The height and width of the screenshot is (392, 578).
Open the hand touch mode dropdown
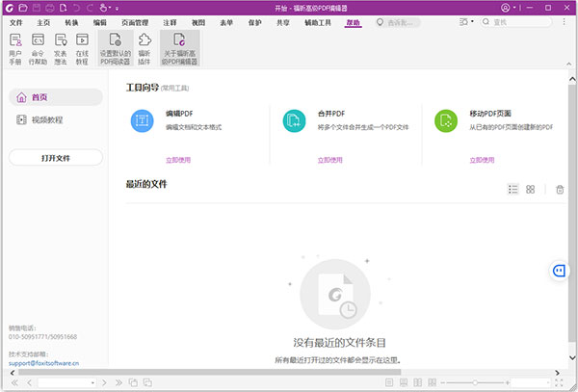point(105,8)
